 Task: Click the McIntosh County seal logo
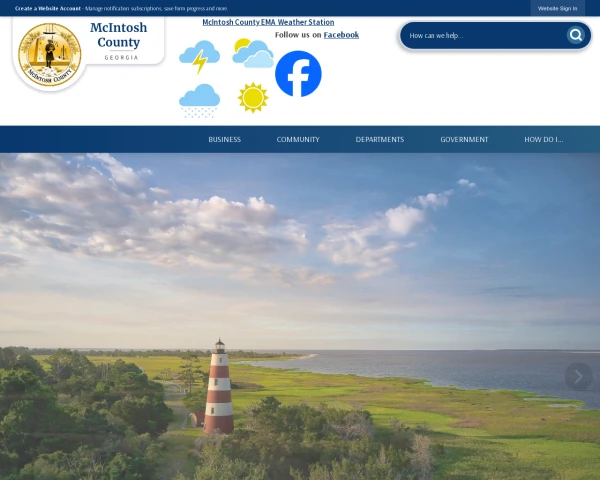click(x=50, y=54)
